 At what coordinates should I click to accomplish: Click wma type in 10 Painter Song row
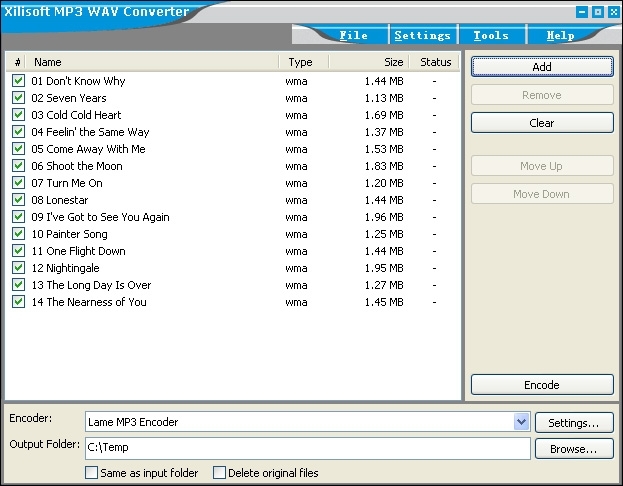pyautogui.click(x=296, y=234)
